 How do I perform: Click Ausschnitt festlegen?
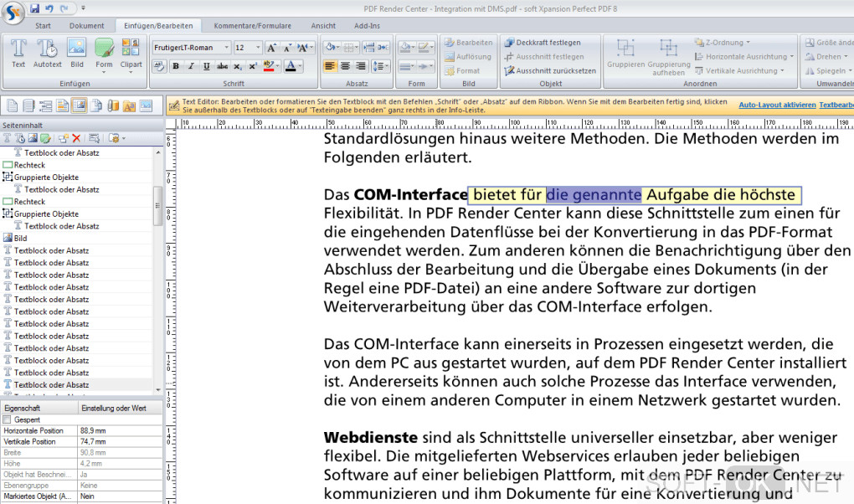544,57
